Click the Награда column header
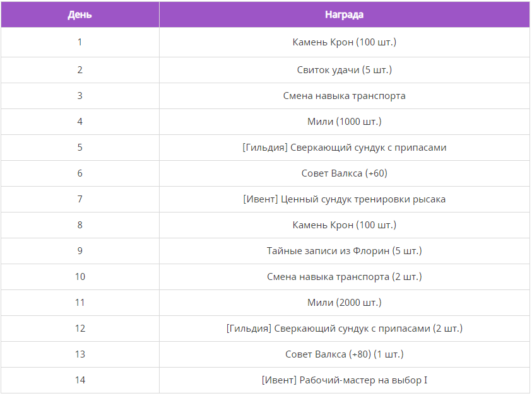This screenshot has width=532, height=396. (345, 15)
